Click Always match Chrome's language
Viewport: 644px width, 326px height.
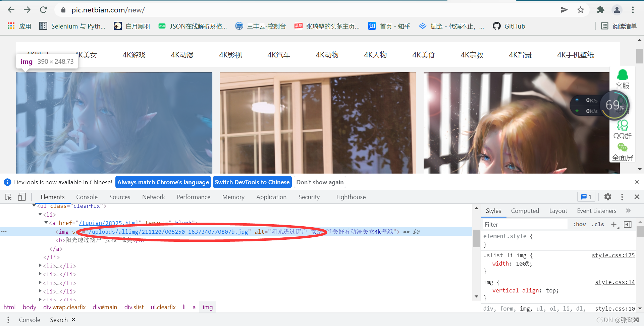(x=163, y=182)
